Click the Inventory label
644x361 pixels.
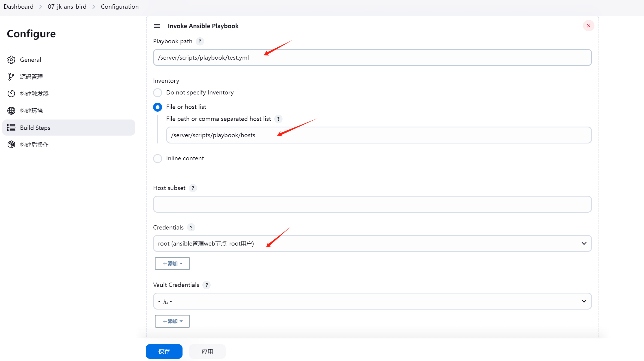click(x=166, y=81)
